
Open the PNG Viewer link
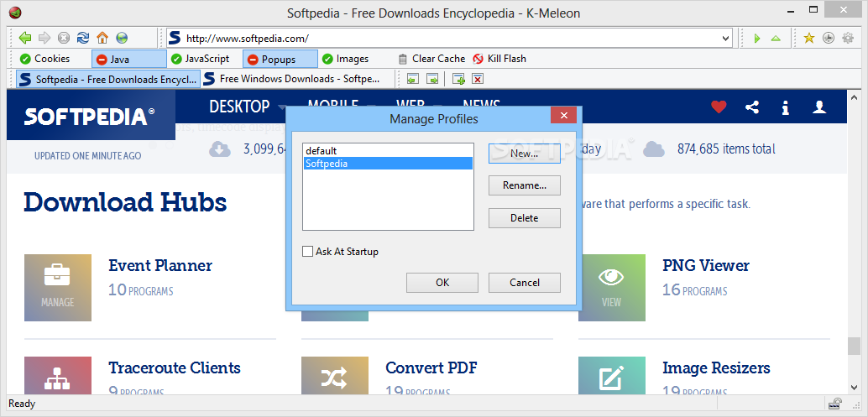(x=706, y=265)
